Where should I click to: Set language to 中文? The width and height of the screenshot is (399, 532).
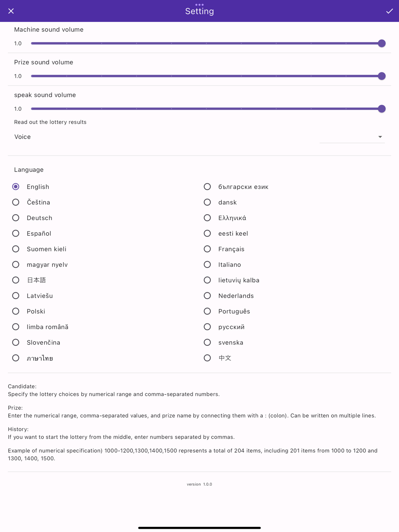click(207, 358)
